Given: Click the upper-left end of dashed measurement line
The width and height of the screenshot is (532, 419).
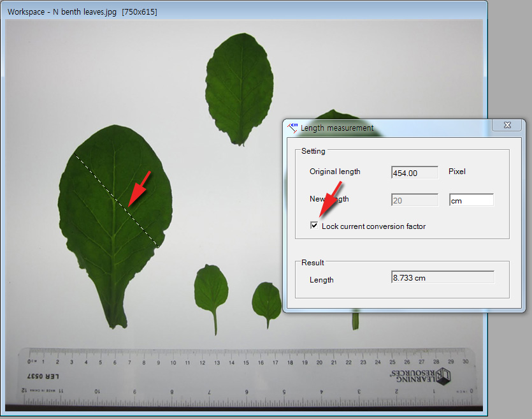Looking at the screenshot, I should (x=76, y=156).
